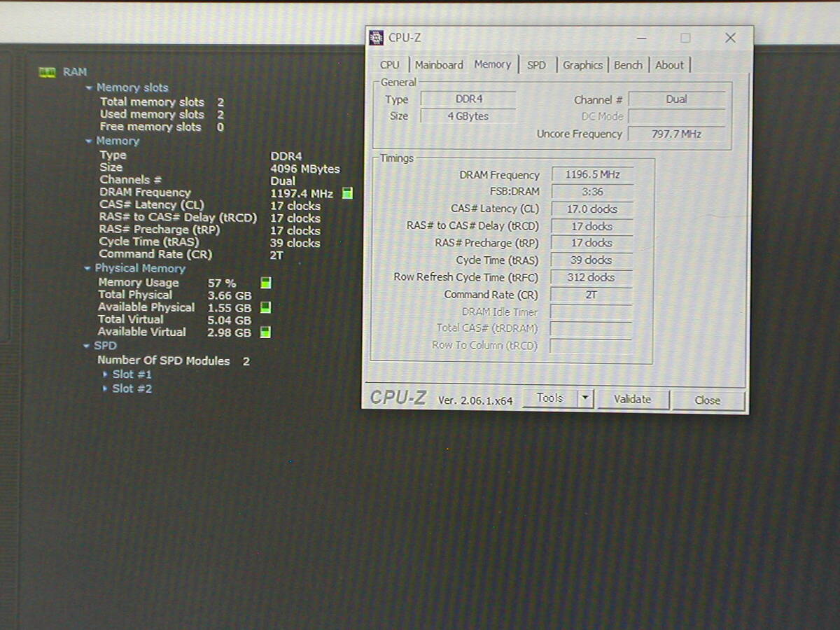This screenshot has height=630, width=840.
Task: Click the "2.98 GB" Available Virtual value
Action: click(229, 332)
